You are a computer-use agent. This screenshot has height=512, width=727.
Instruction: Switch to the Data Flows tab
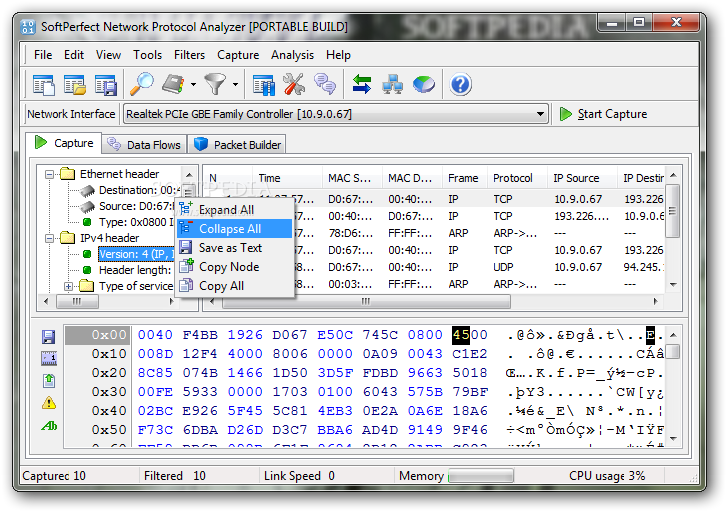pos(145,145)
